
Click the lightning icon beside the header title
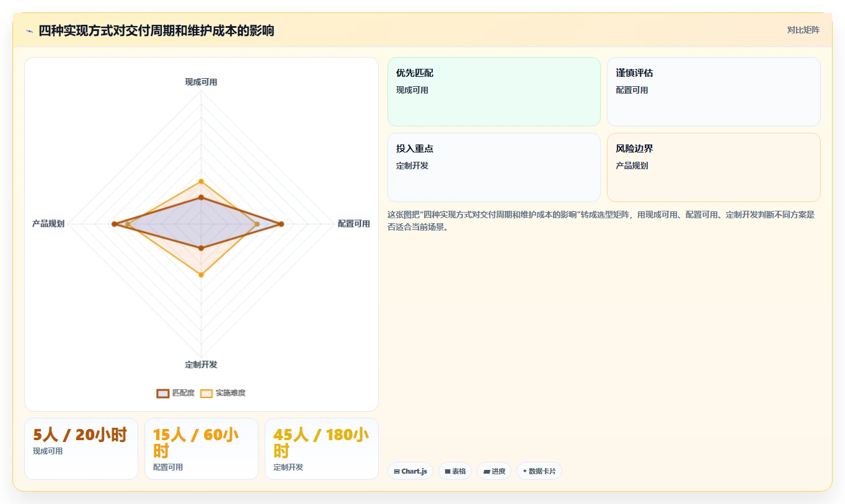pos(29,30)
